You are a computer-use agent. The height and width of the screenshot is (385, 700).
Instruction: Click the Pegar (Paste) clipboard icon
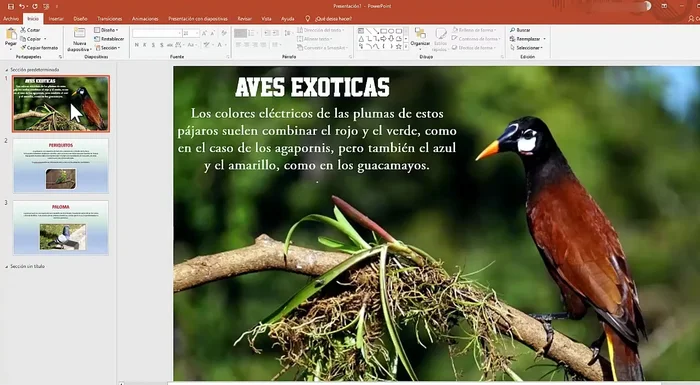11,33
